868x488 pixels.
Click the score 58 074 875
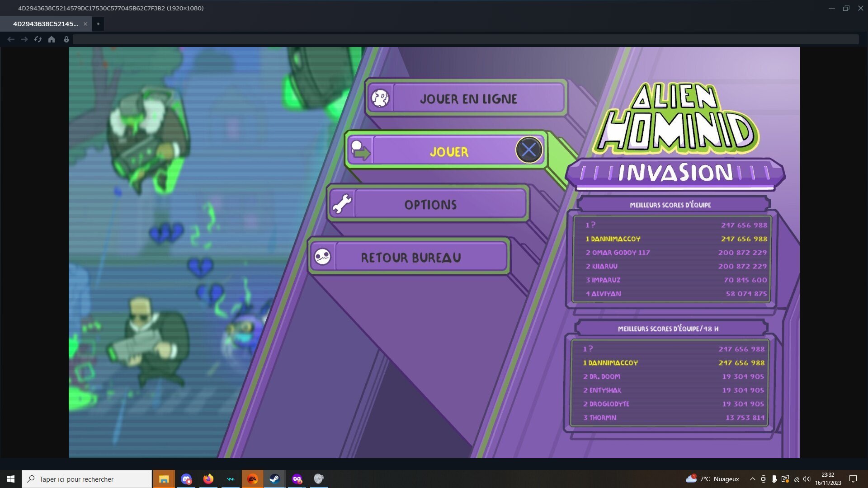(746, 294)
